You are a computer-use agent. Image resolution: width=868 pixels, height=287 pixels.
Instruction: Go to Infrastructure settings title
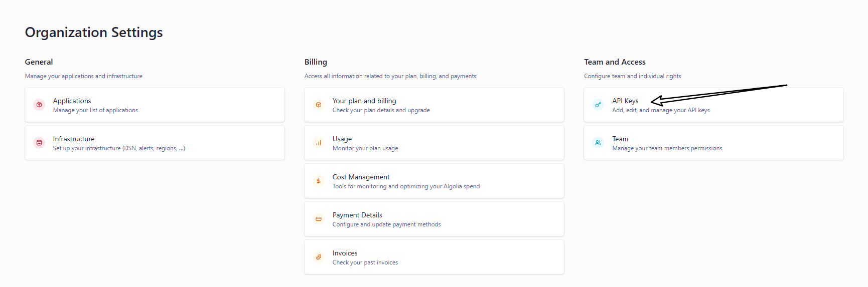(74, 139)
